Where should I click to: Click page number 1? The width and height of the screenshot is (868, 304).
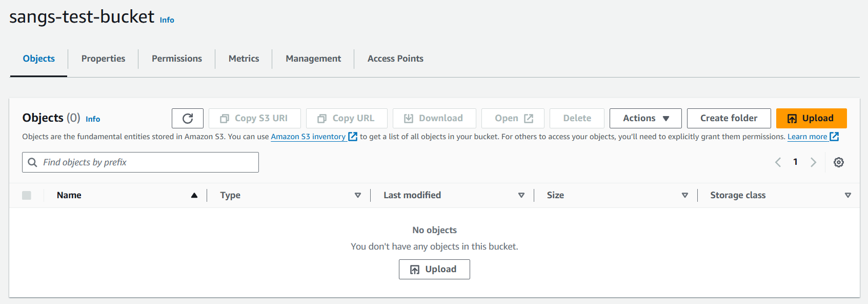pyautogui.click(x=795, y=162)
